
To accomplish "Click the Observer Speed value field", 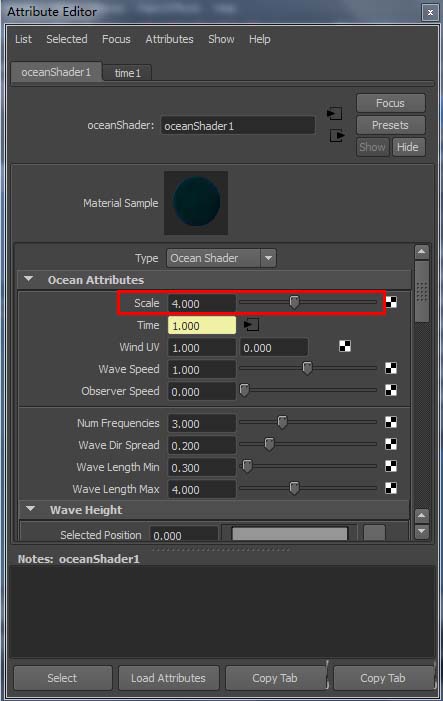I will 202,391.
